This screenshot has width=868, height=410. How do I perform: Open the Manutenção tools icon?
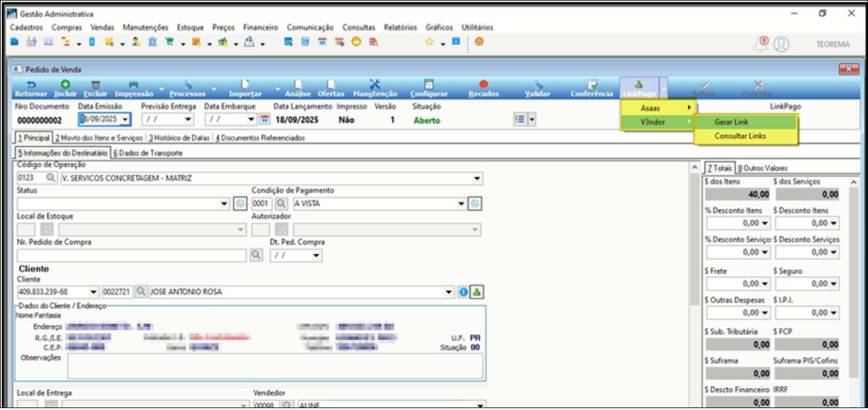coord(374,85)
